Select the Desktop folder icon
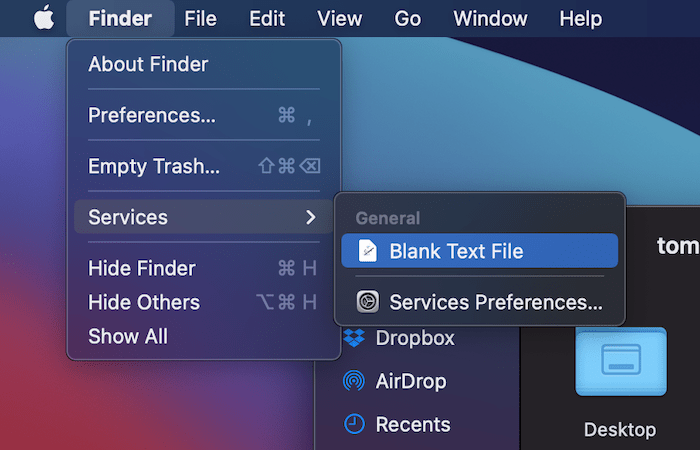 click(621, 362)
